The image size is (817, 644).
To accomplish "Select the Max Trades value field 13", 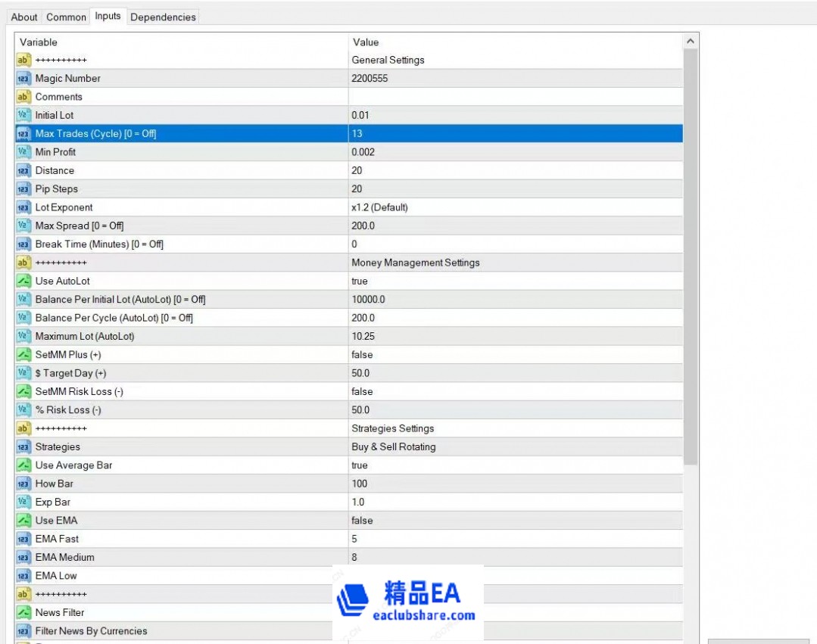I will [515, 134].
